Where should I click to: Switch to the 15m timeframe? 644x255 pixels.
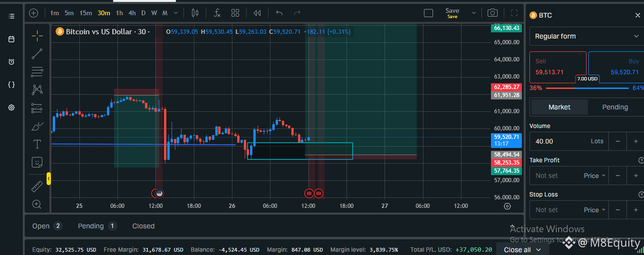pyautogui.click(x=86, y=13)
